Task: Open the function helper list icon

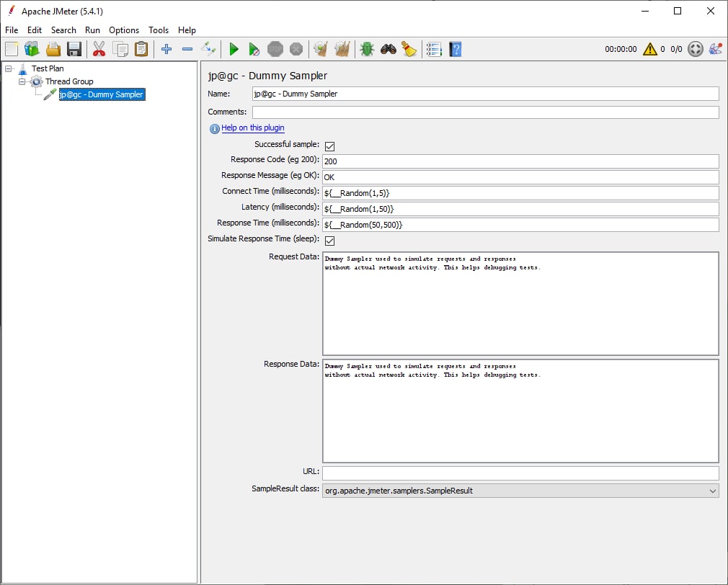Action: point(434,49)
